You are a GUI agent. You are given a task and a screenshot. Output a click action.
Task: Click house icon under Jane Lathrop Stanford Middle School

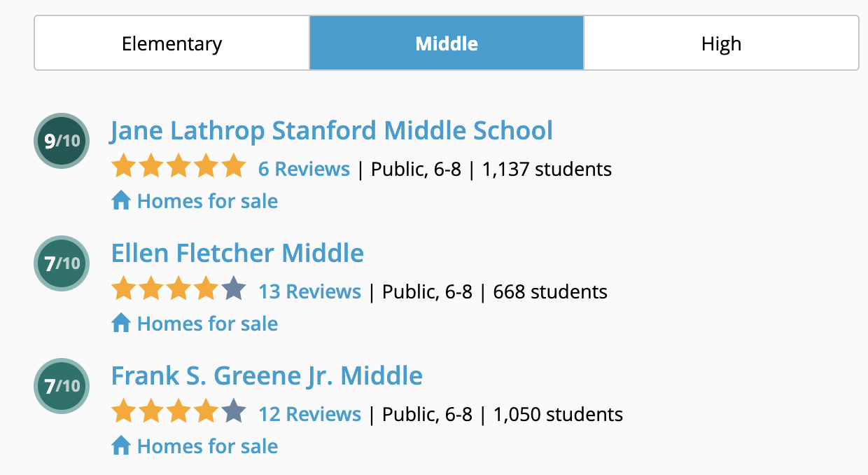[121, 201]
